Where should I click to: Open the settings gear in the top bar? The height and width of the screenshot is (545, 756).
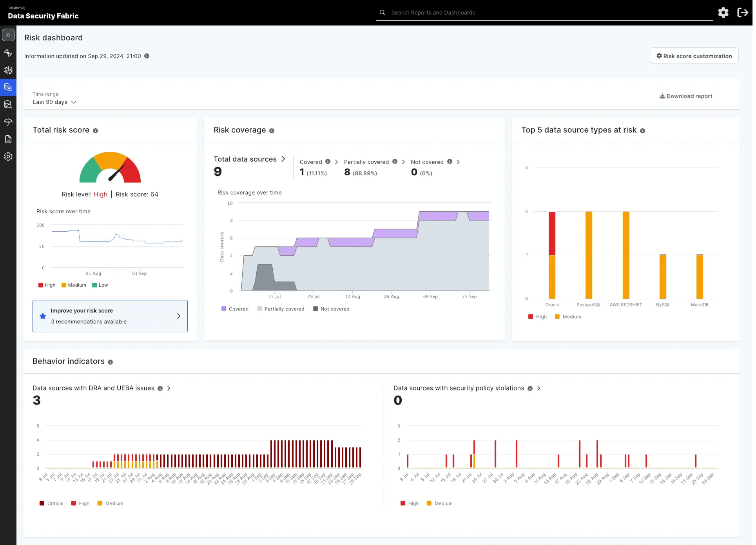pos(723,12)
